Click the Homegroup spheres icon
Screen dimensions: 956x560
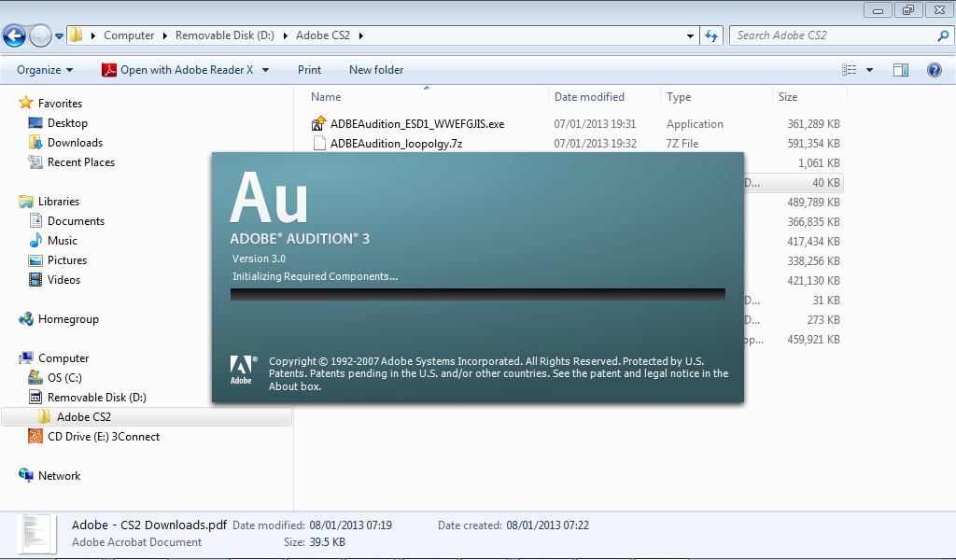coord(26,318)
